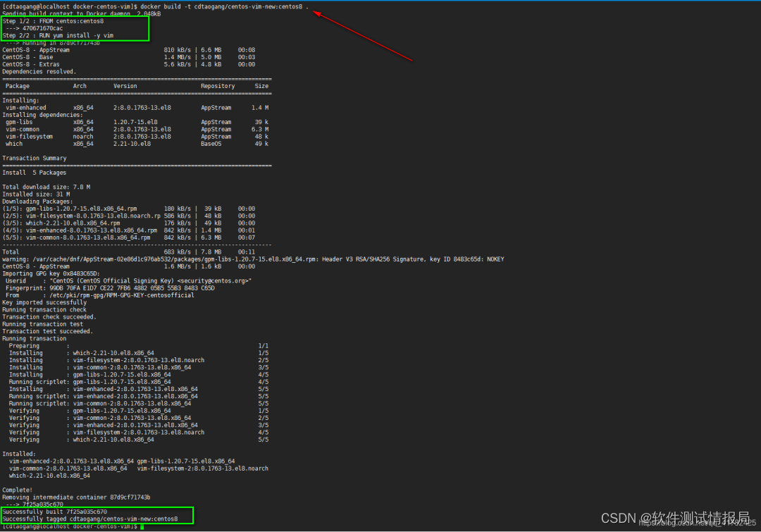Click the 'Dependencies resolved.' line

39,72
